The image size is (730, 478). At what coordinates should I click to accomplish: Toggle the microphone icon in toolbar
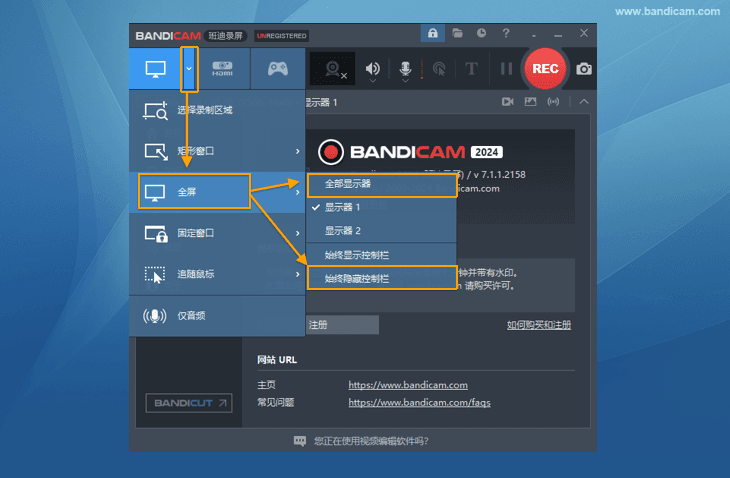(406, 68)
